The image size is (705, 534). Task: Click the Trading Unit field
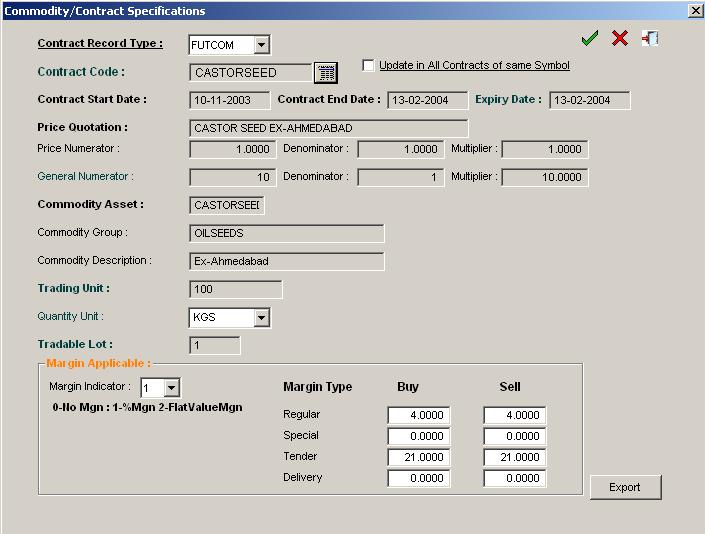pos(235,290)
